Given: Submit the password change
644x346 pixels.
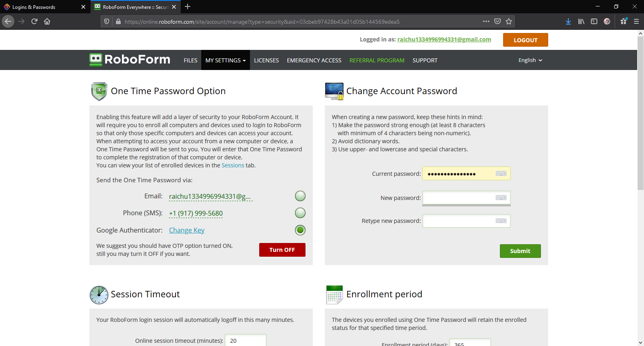Looking at the screenshot, I should 520,251.
